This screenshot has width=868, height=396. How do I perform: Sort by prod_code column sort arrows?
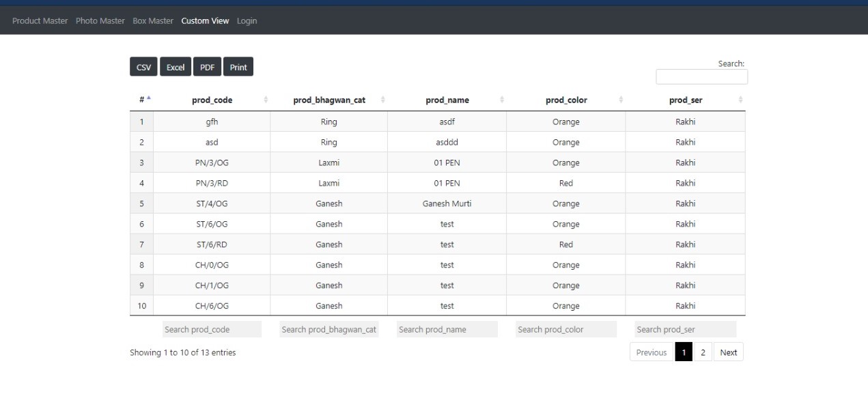[x=266, y=100]
